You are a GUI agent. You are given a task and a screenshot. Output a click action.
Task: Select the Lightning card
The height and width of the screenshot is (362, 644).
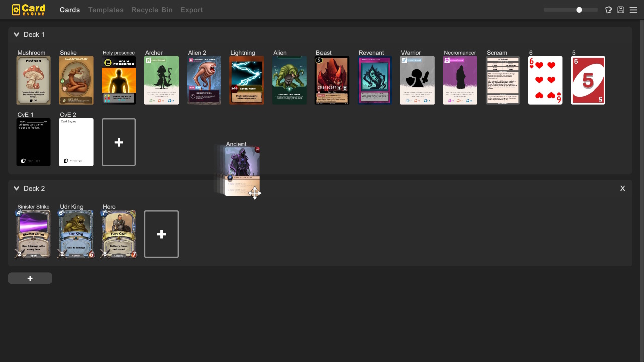pyautogui.click(x=247, y=80)
